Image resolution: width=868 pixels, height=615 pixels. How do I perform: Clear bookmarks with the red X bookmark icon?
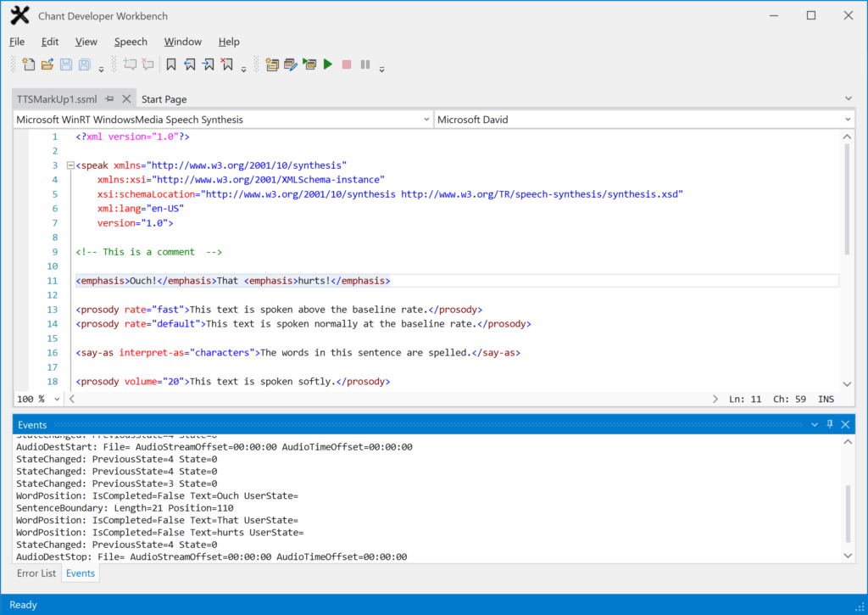pos(227,64)
